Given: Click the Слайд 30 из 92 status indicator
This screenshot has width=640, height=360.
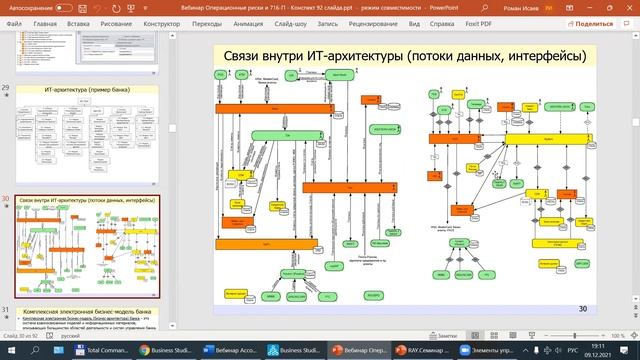Looking at the screenshot, I should pos(21,336).
